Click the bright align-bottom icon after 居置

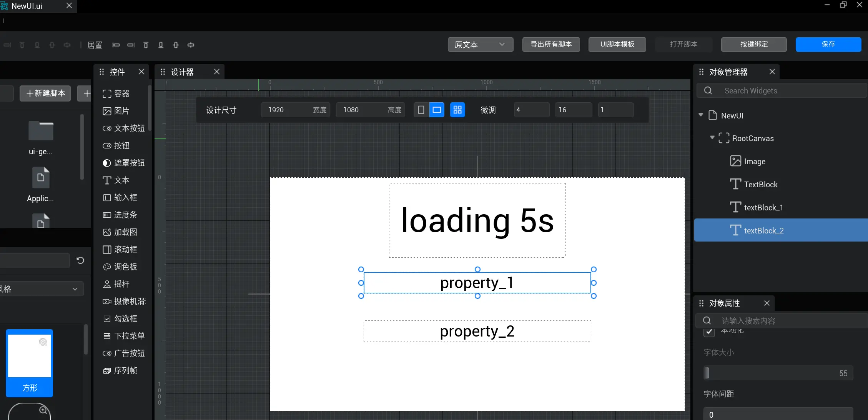[x=161, y=45]
